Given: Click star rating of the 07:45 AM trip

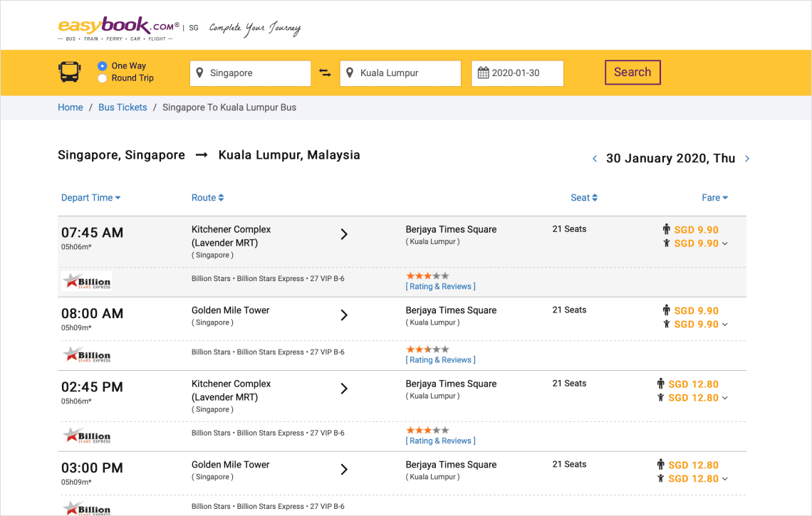Looking at the screenshot, I should pos(428,276).
